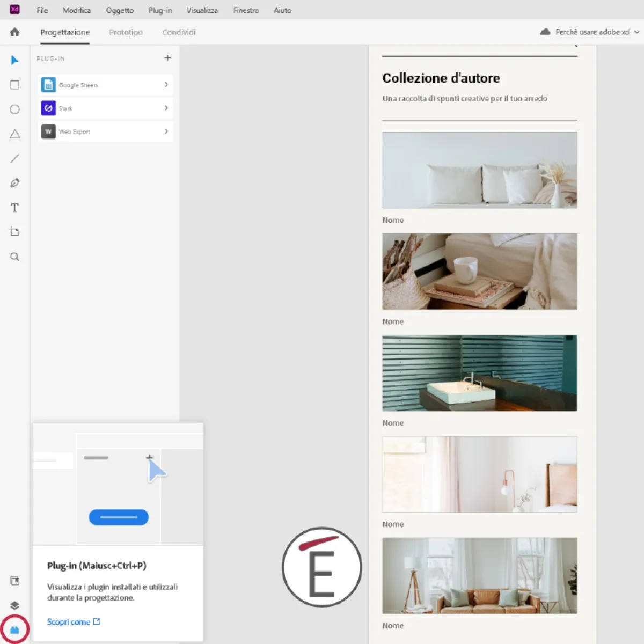644x644 pixels.
Task: Select the Rectangle tool
Action: coord(14,85)
